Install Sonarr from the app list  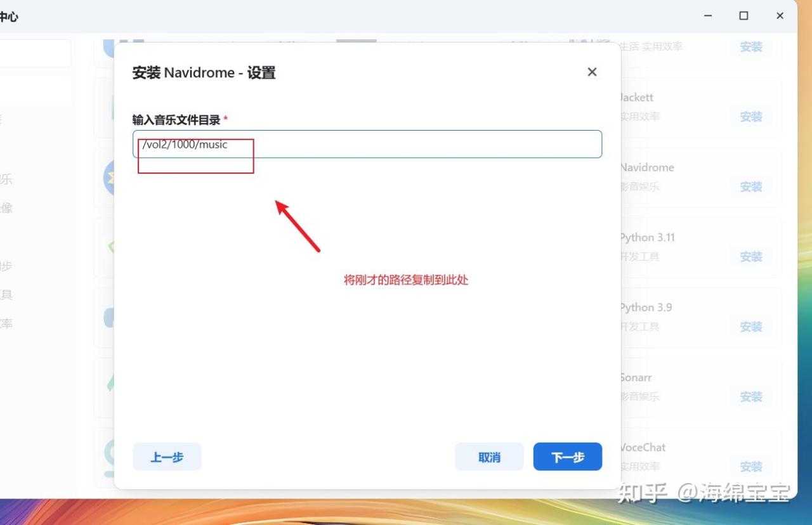click(x=751, y=396)
